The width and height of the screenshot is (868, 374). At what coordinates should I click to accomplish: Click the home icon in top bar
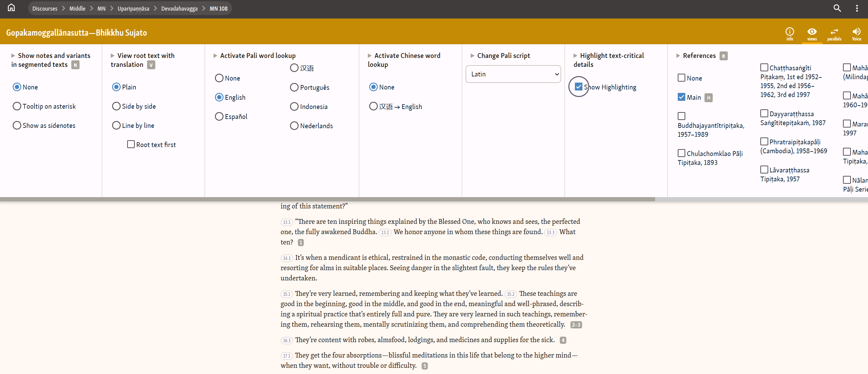tap(11, 8)
